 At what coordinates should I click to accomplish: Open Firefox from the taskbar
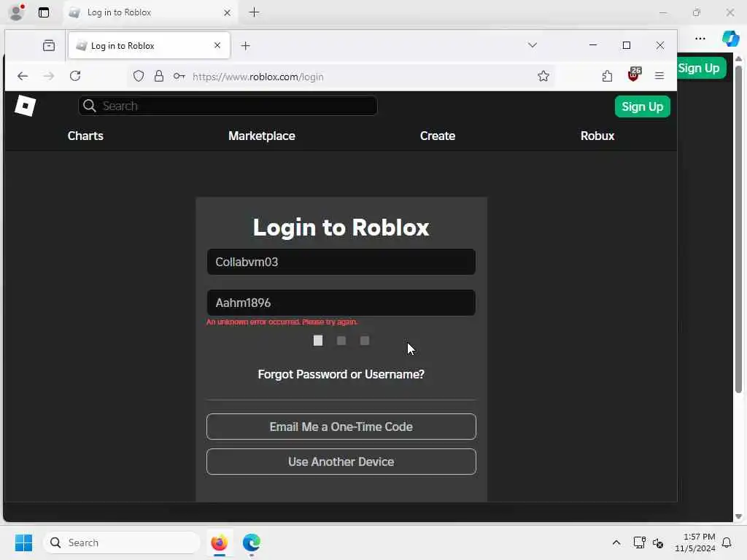click(x=219, y=542)
